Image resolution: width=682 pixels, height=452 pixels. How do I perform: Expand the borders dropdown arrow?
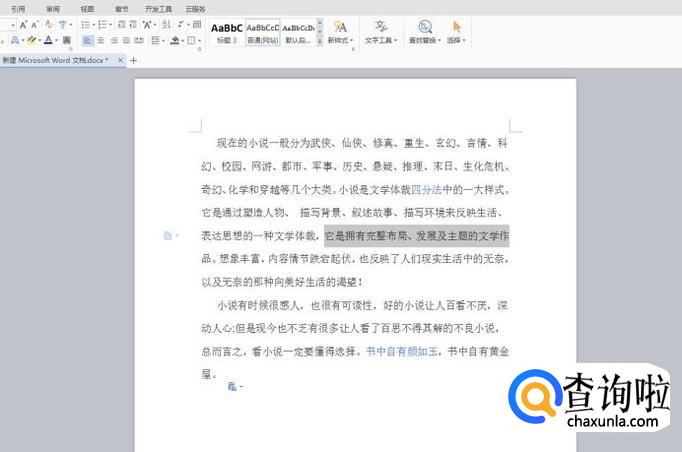pyautogui.click(x=199, y=40)
